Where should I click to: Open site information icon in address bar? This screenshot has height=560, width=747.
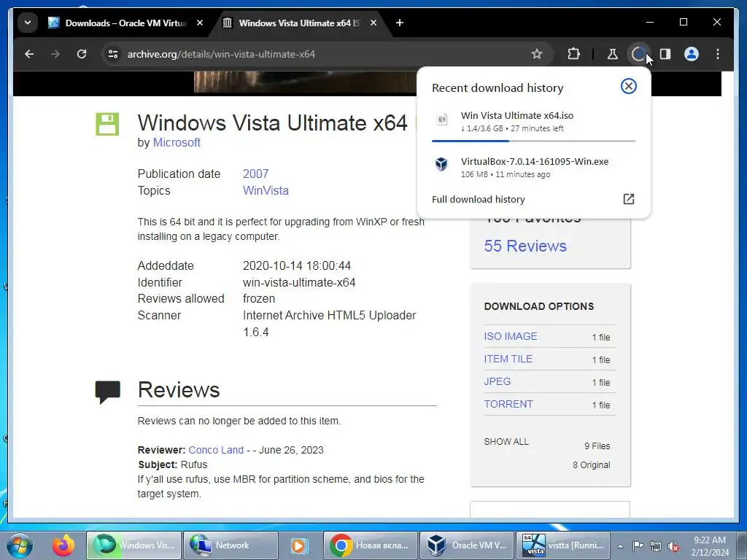[x=113, y=54]
